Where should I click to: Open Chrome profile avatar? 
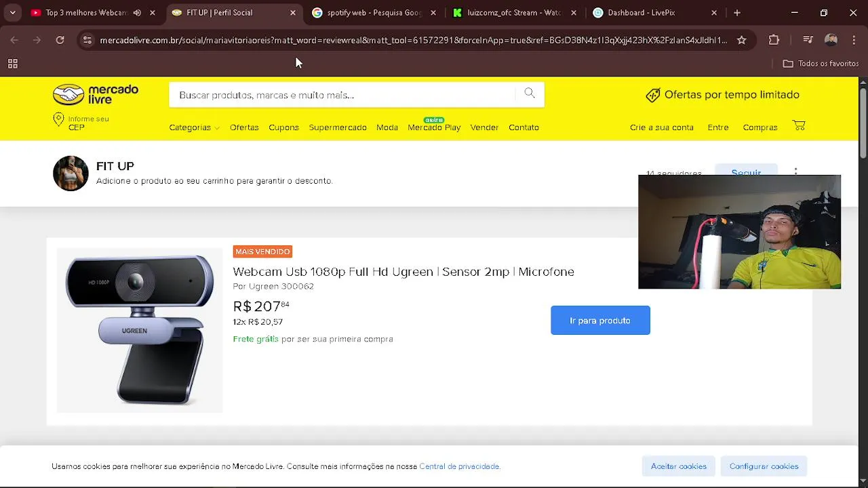click(x=831, y=40)
